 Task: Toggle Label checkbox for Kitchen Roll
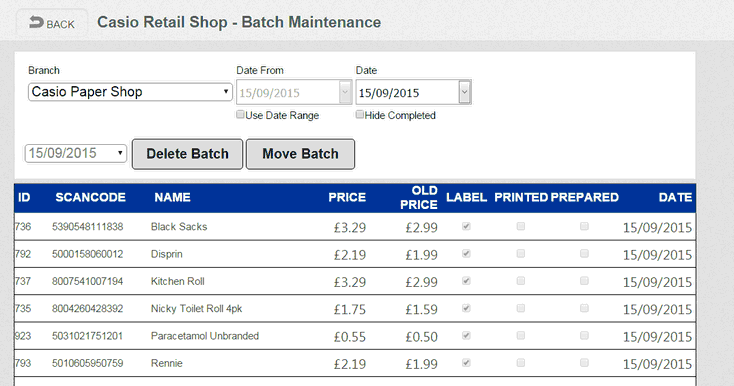pyautogui.click(x=466, y=281)
